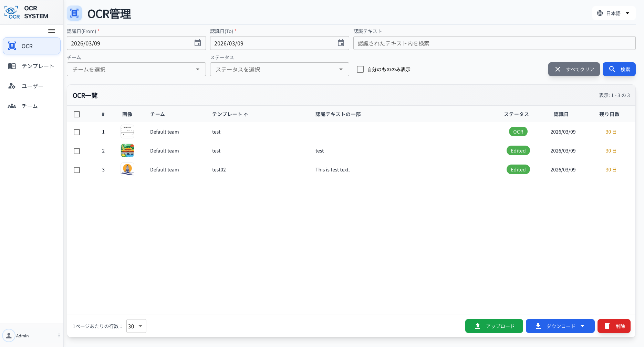644x347 pixels.
Task: Open the ステータスを選択 dropdown
Action: point(279,69)
